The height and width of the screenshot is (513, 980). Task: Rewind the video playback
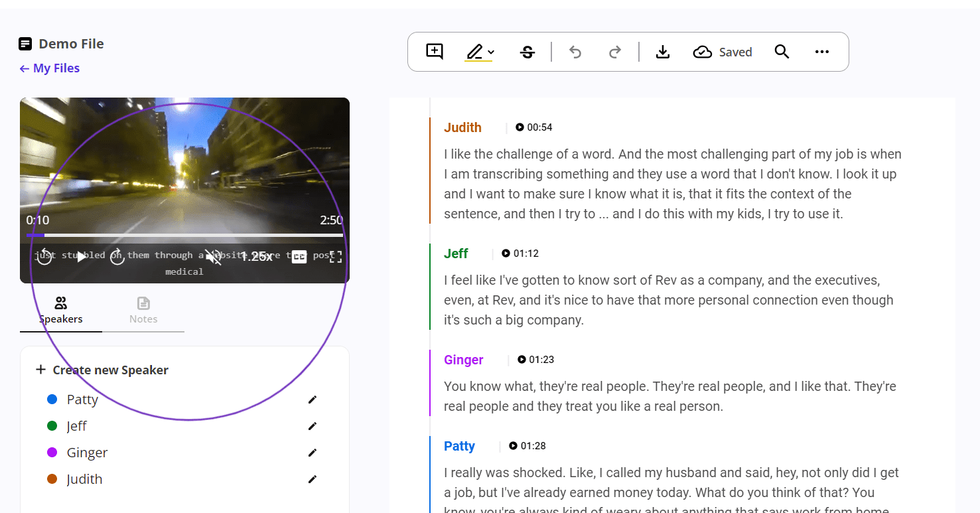pos(44,256)
